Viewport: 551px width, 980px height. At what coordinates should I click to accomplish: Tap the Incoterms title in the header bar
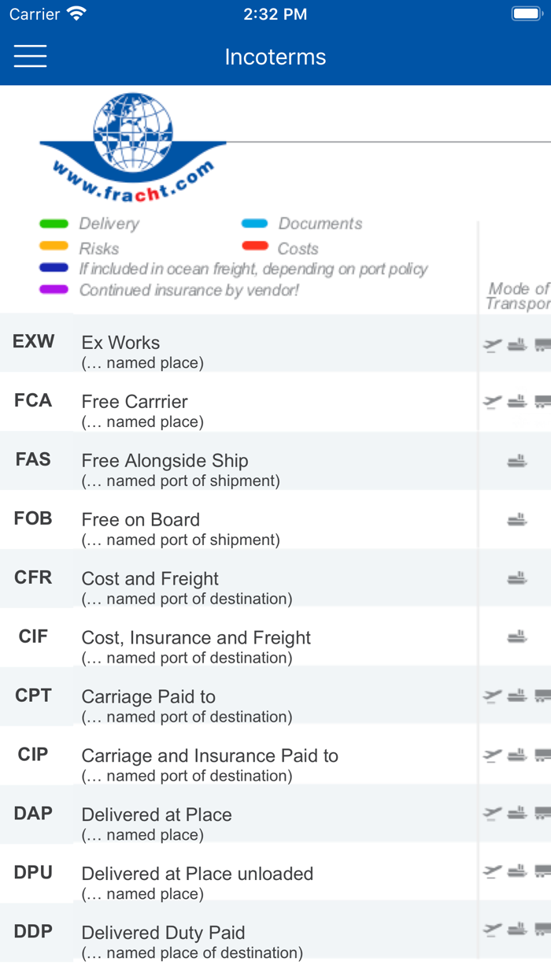click(x=275, y=57)
